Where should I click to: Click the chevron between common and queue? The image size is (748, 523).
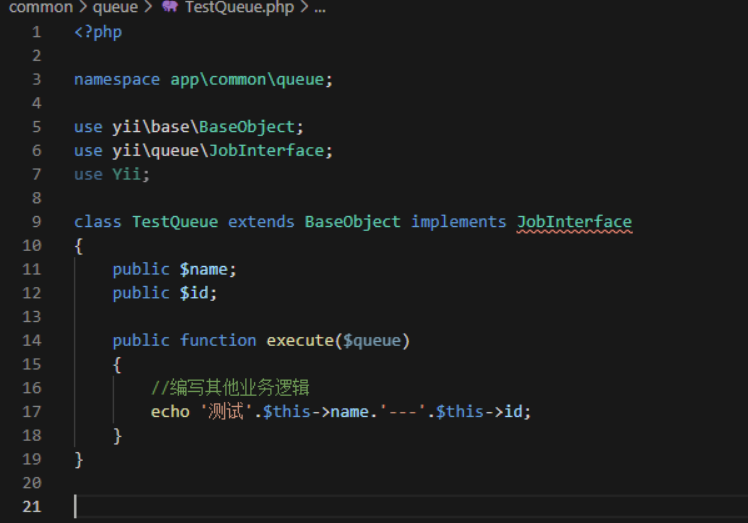point(83,7)
